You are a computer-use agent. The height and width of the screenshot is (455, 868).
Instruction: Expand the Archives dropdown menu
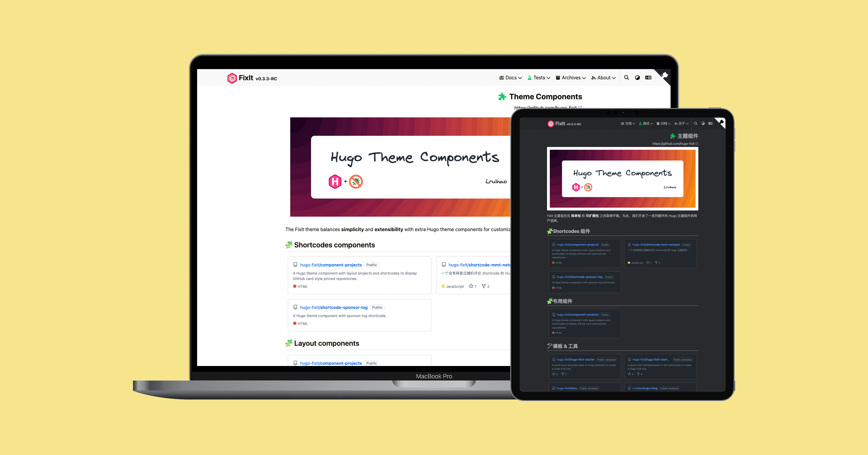571,79
